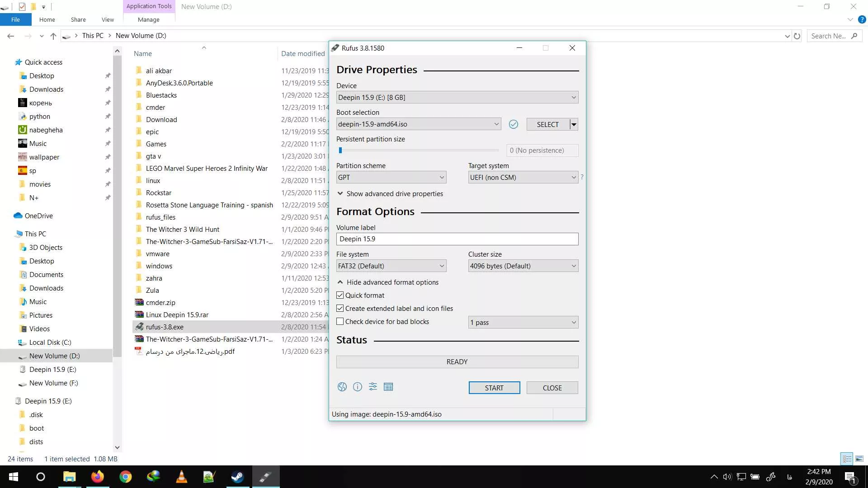Open File Explorer taskbar icon
868x488 pixels.
tap(69, 477)
